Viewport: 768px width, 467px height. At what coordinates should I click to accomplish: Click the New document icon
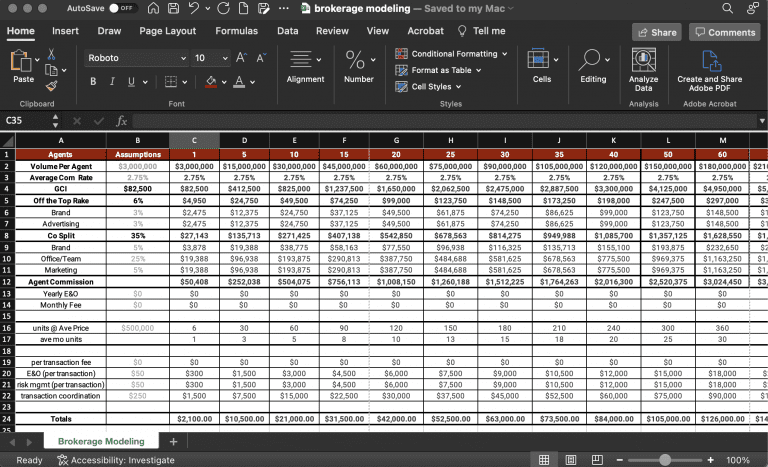click(x=243, y=8)
